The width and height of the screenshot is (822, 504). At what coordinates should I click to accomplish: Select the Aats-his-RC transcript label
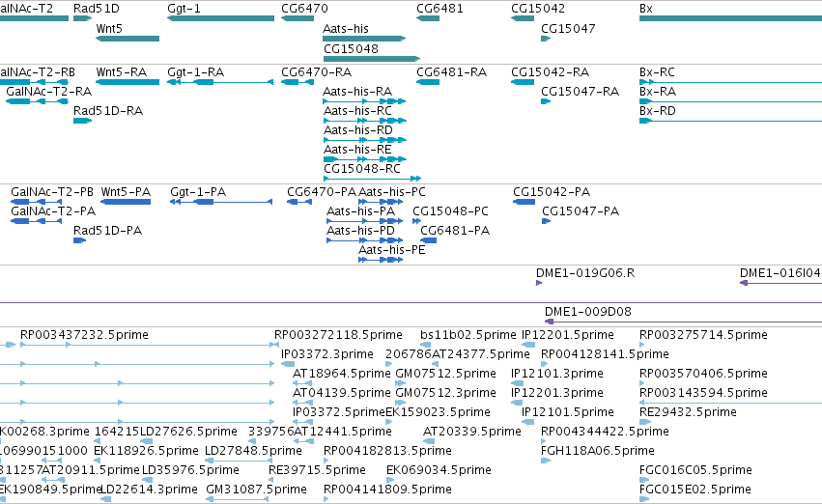357,110
